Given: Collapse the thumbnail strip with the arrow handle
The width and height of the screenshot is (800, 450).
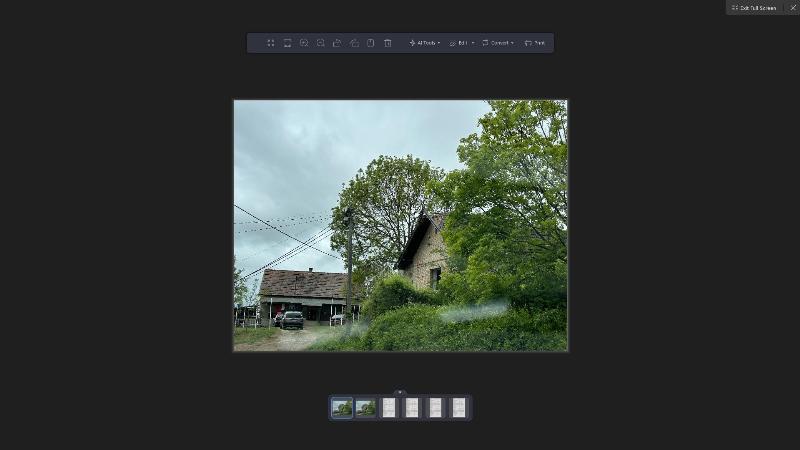Looking at the screenshot, I should [400, 392].
